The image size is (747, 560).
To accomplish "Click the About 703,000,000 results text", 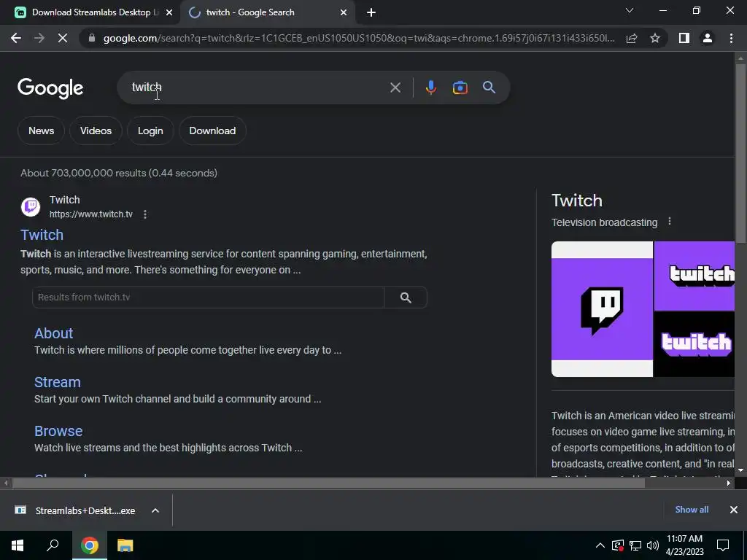I will coord(119,173).
